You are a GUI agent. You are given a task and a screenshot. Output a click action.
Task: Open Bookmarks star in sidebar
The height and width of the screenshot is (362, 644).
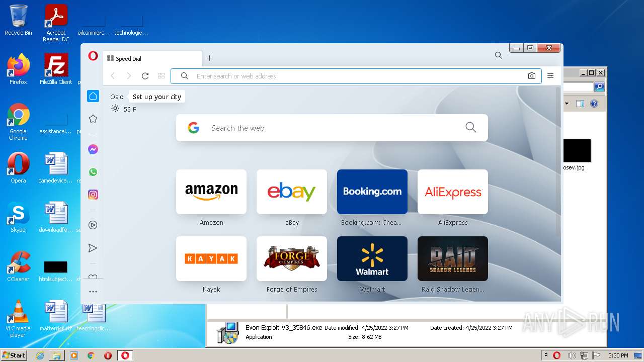coord(93,119)
